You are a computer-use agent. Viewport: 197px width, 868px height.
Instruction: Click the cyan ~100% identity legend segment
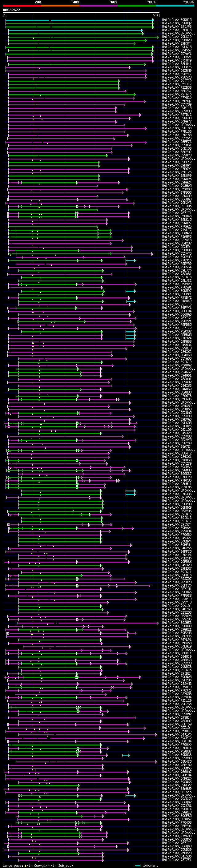175,6
